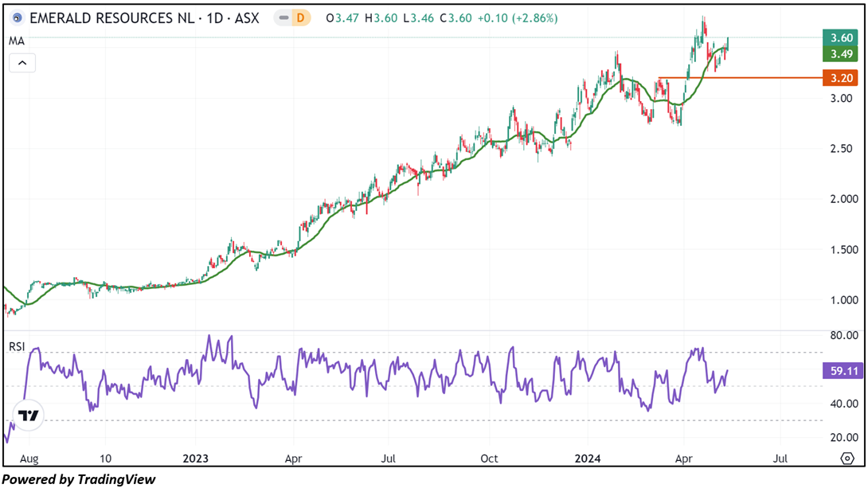This screenshot has width=868, height=488.
Task: Click the 3.20 orange horizontal line label
Action: [840, 78]
